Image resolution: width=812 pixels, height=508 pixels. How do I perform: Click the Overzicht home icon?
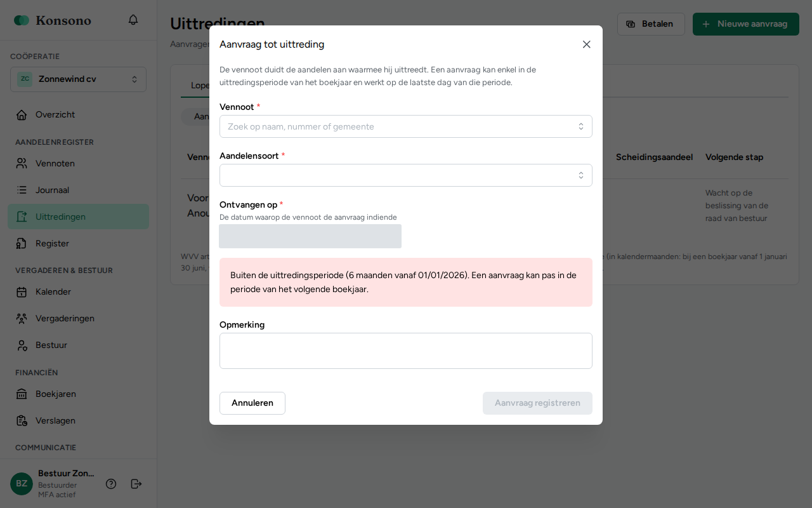click(22, 115)
